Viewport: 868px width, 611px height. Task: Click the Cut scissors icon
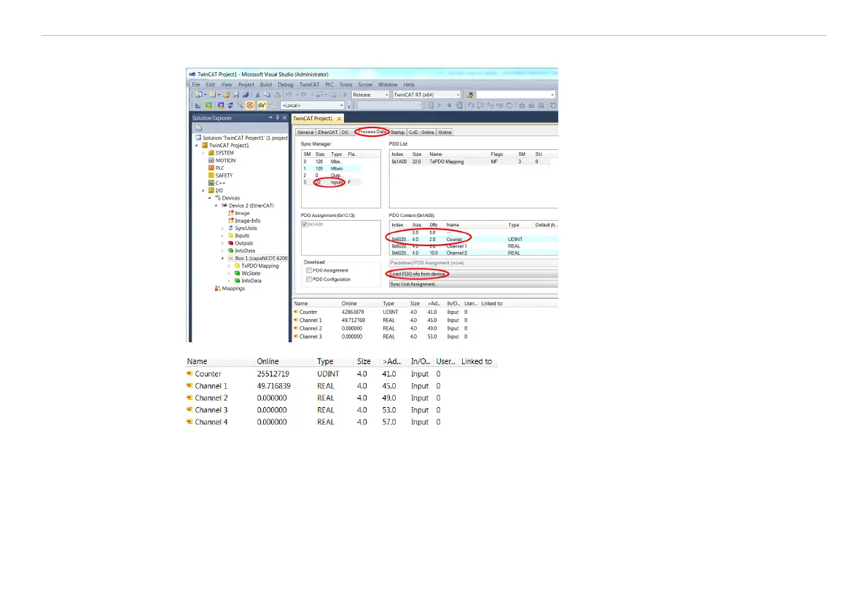(257, 95)
